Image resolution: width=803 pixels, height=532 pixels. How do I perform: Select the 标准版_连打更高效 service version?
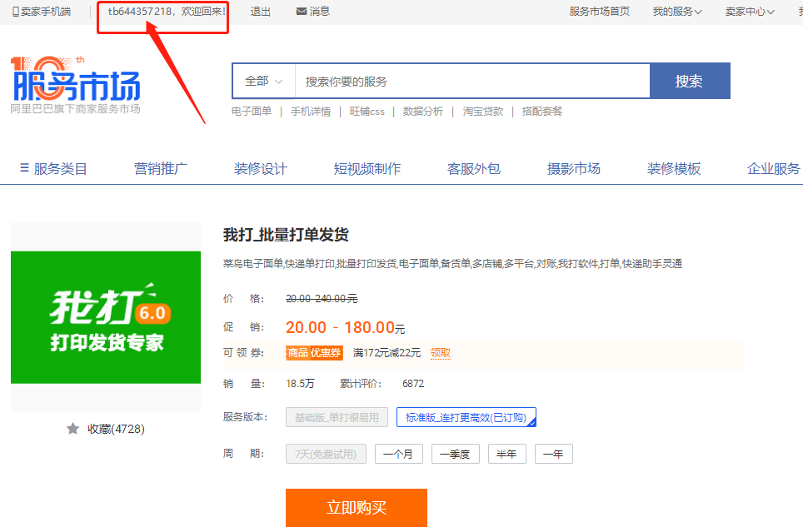[466, 417]
